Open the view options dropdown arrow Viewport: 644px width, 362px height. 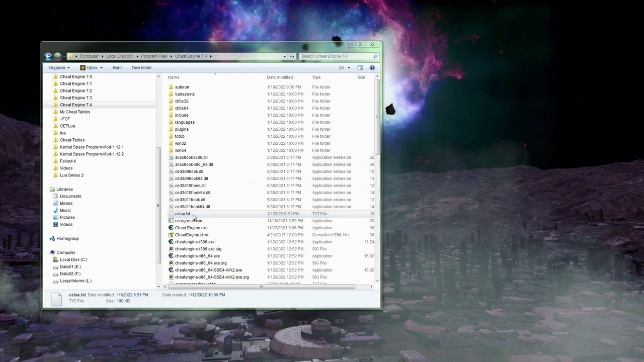tap(349, 67)
